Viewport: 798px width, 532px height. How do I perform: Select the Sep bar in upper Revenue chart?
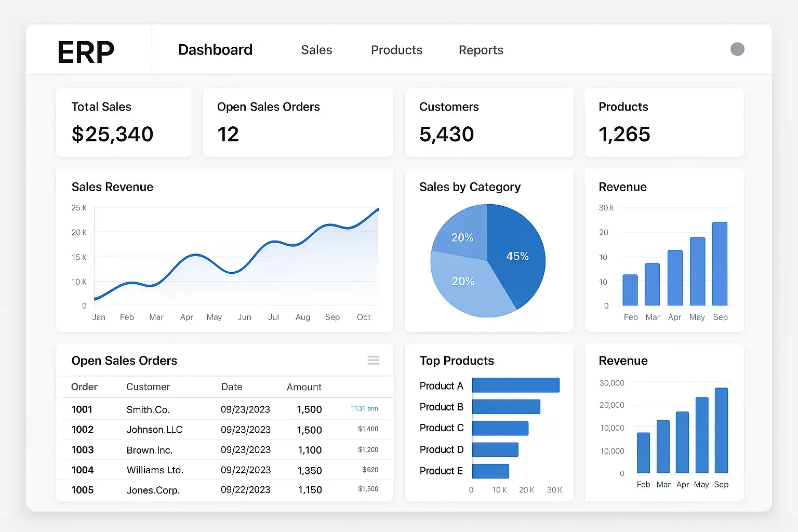click(720, 264)
